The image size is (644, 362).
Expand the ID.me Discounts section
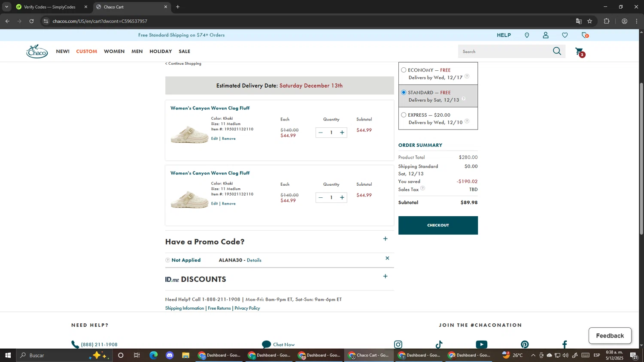click(385, 276)
